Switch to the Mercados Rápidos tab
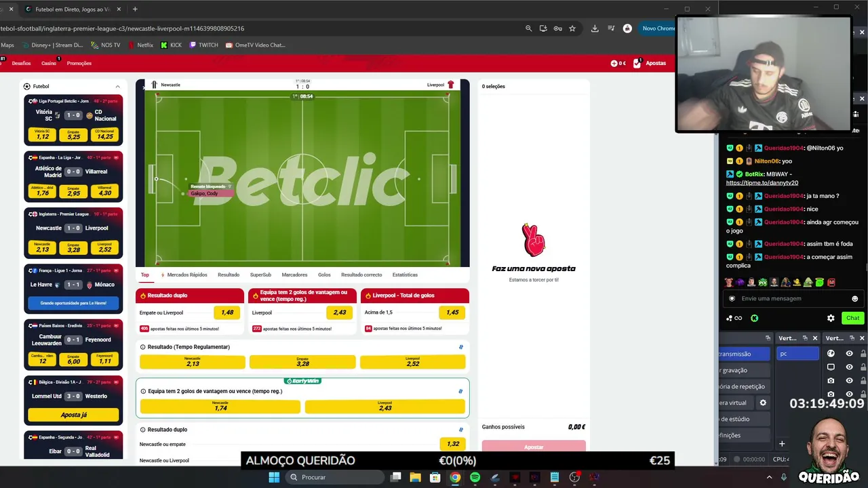Image resolution: width=868 pixels, height=488 pixels. tap(184, 274)
